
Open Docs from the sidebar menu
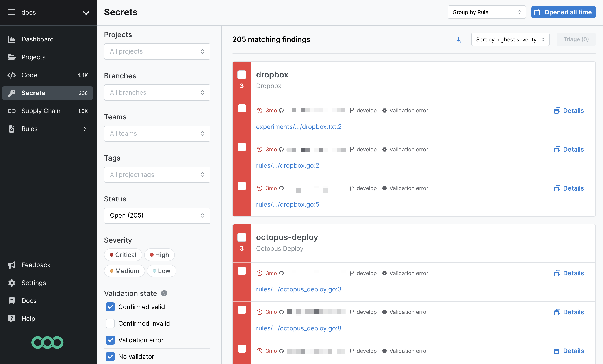pyautogui.click(x=29, y=301)
